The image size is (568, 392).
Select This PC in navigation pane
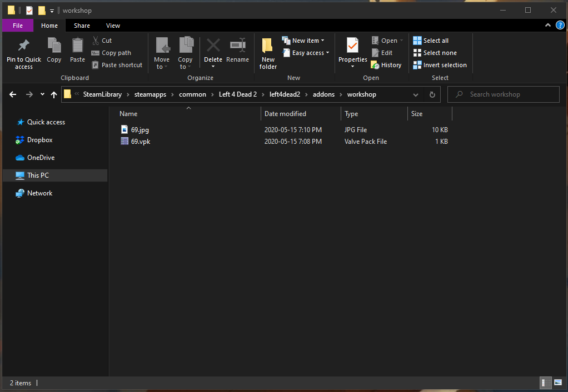55,175
